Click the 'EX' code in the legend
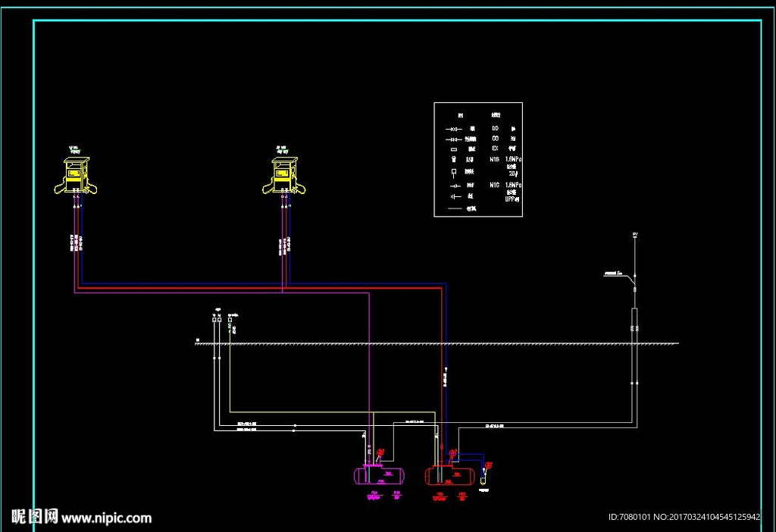Viewport: 776px width, 532px height. (495, 149)
